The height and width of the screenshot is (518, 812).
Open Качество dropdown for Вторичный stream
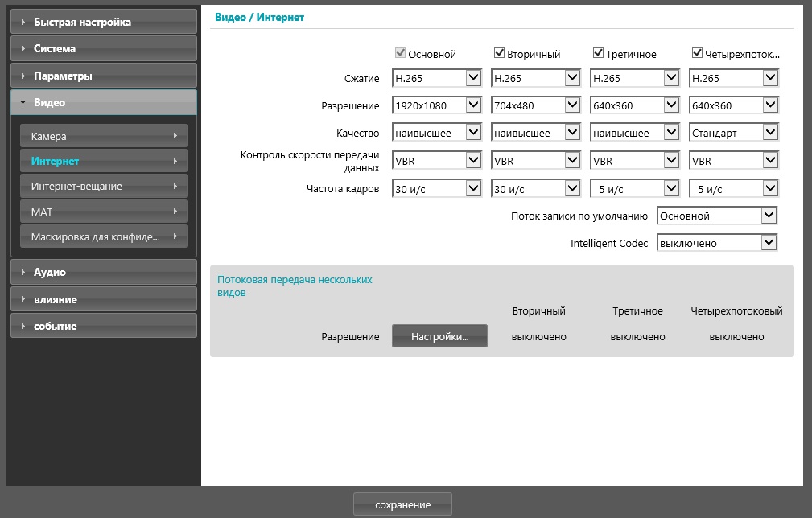(x=536, y=133)
